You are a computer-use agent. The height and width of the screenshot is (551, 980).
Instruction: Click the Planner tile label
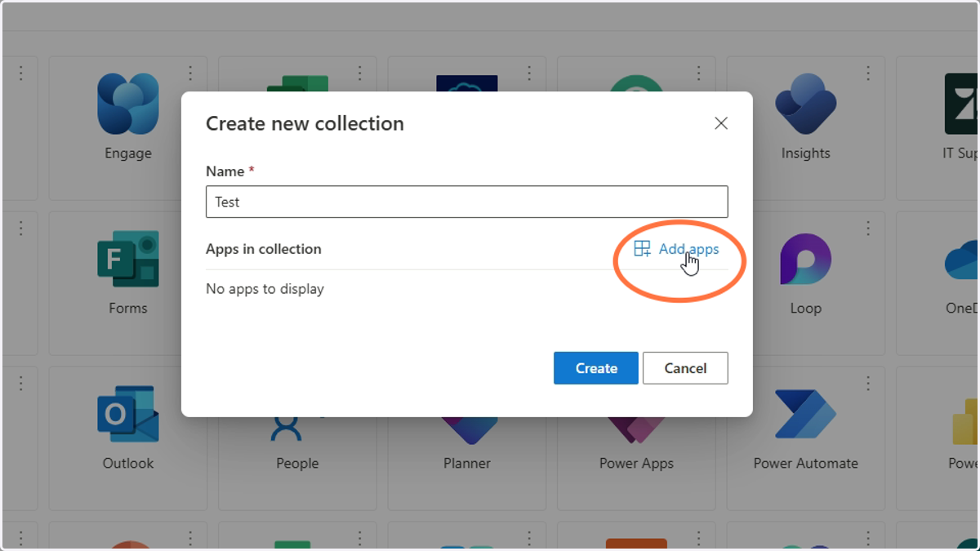(467, 463)
